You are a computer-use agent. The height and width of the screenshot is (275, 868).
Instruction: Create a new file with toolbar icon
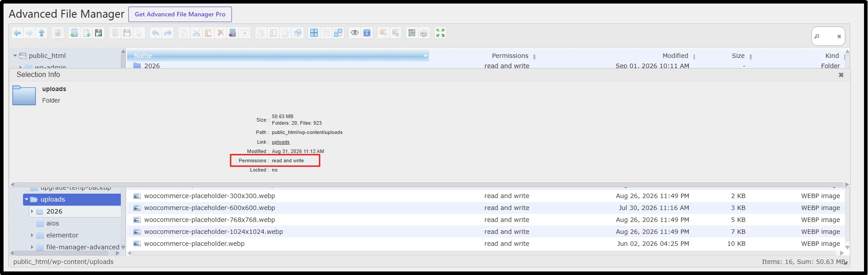pyautogui.click(x=87, y=33)
